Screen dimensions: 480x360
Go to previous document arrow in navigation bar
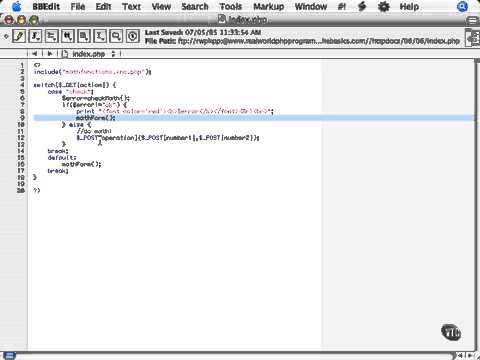(x=35, y=54)
